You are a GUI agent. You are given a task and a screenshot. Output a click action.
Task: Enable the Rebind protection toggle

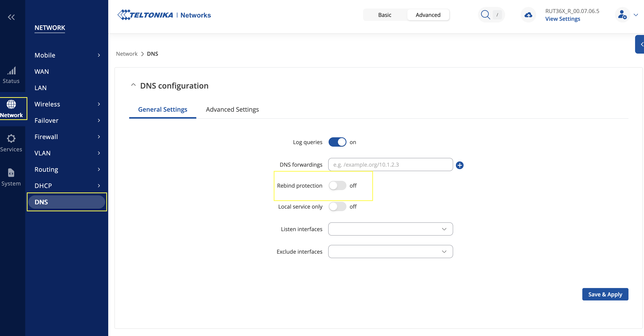[x=337, y=185]
